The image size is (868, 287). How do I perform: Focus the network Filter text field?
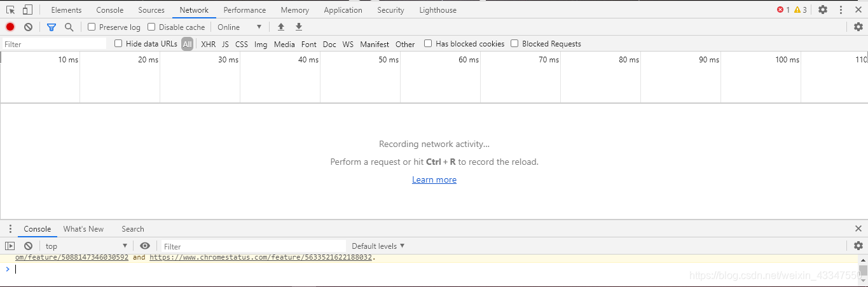pyautogui.click(x=54, y=44)
